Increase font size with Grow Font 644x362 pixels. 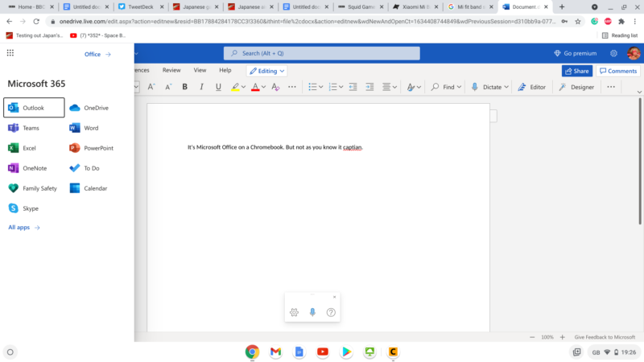[x=151, y=87]
